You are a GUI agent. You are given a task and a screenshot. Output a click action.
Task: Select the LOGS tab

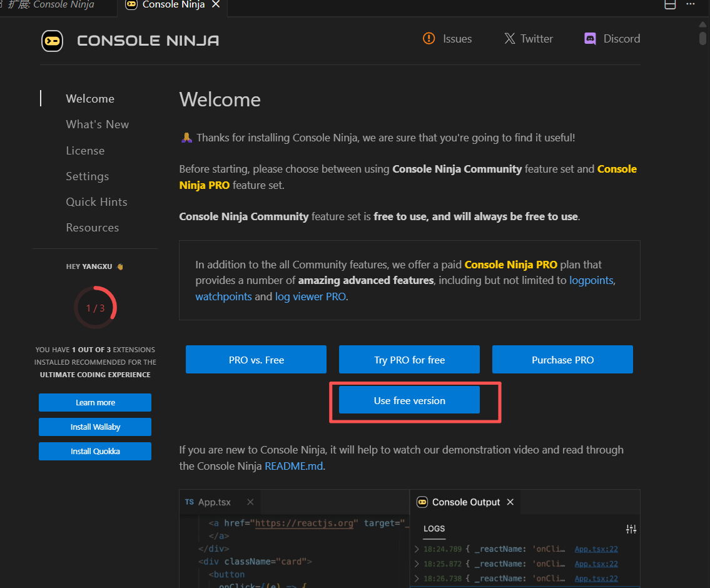[x=434, y=529]
